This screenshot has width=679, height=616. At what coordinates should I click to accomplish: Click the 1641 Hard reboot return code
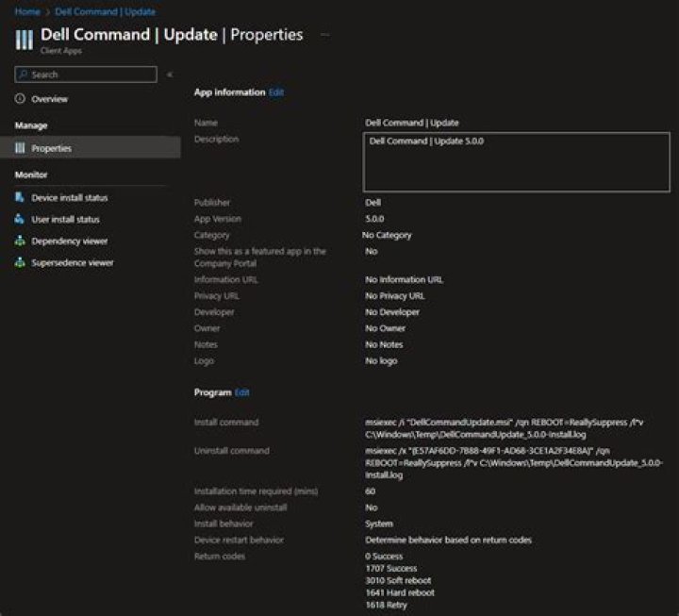[400, 592]
